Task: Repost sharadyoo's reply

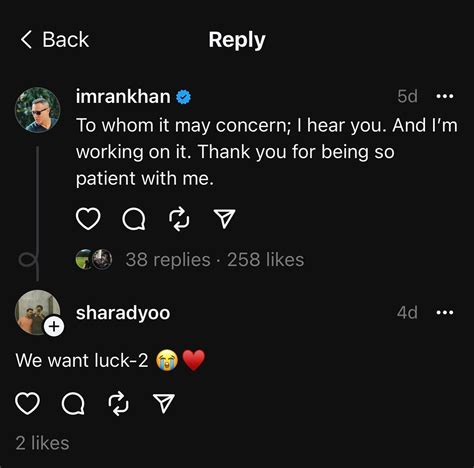Action: pyautogui.click(x=118, y=404)
